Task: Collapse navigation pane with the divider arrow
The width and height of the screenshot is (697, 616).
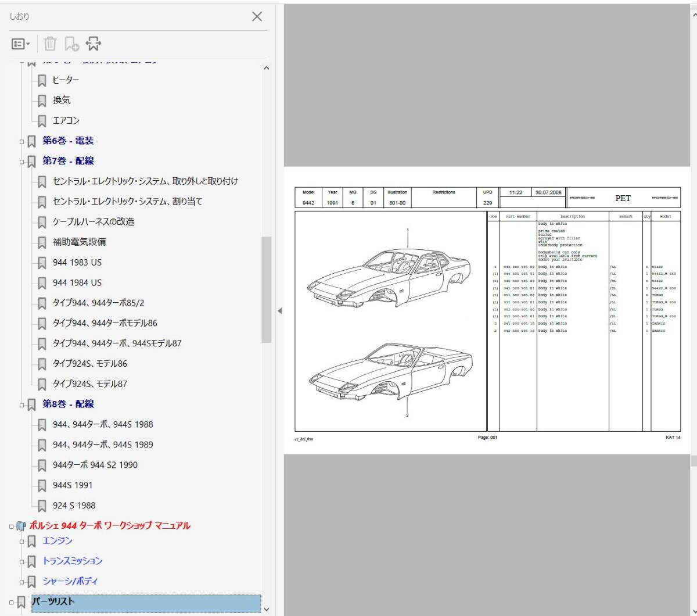Action: click(x=279, y=311)
